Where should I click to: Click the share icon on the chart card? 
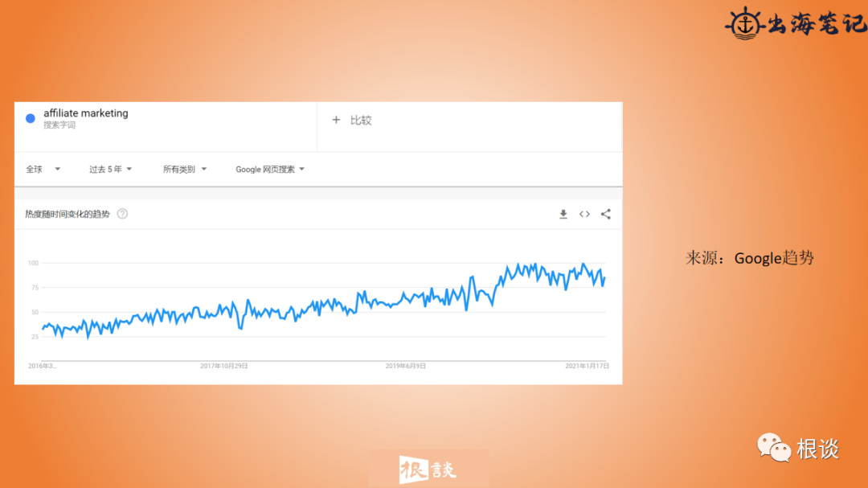pyautogui.click(x=606, y=214)
